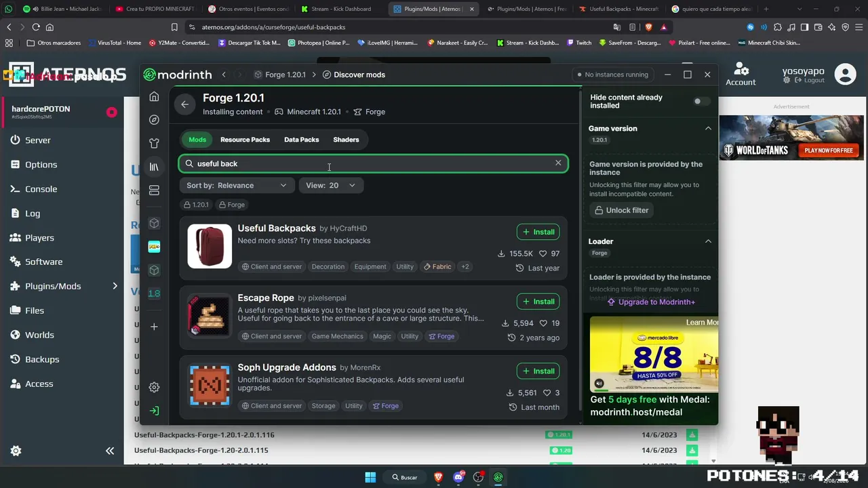
Task: Click the green sign-in icon in Modrinth sidebar
Action: [x=154, y=411]
